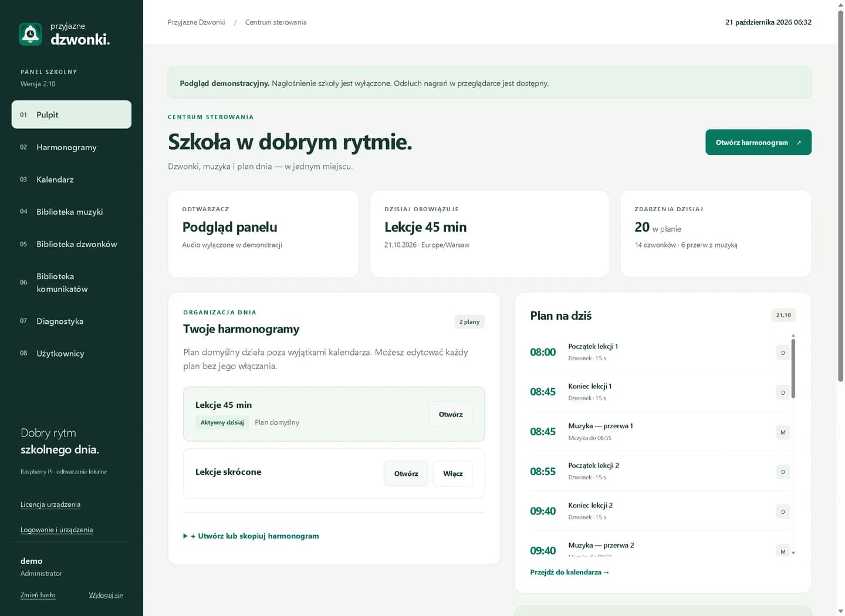The image size is (845, 616).
Task: Click the Twoje harmonogramy heading
Action: tap(241, 329)
